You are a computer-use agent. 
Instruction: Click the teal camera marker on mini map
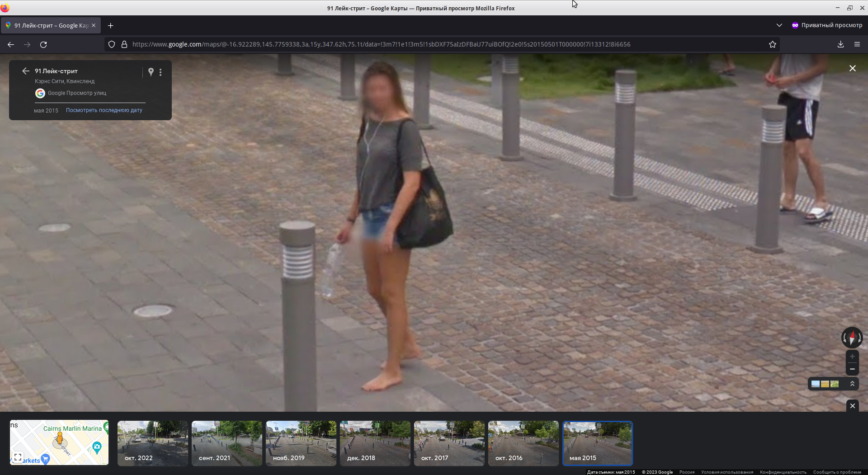click(x=96, y=448)
